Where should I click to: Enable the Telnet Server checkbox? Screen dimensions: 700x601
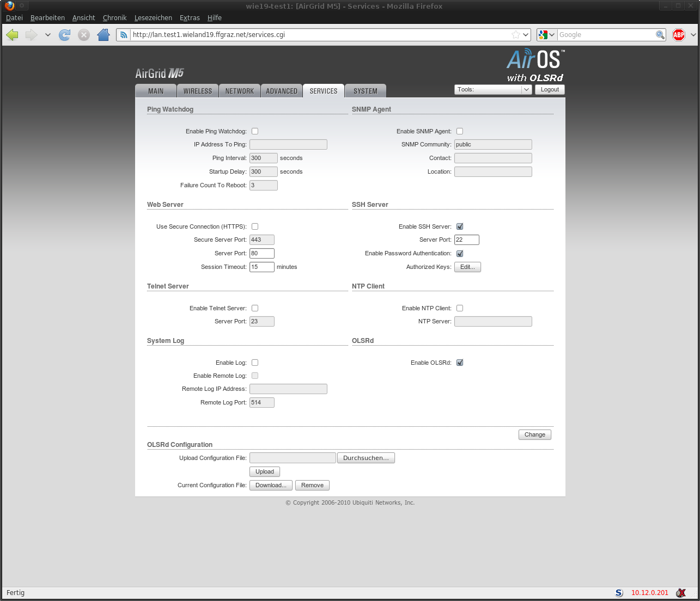coord(255,308)
